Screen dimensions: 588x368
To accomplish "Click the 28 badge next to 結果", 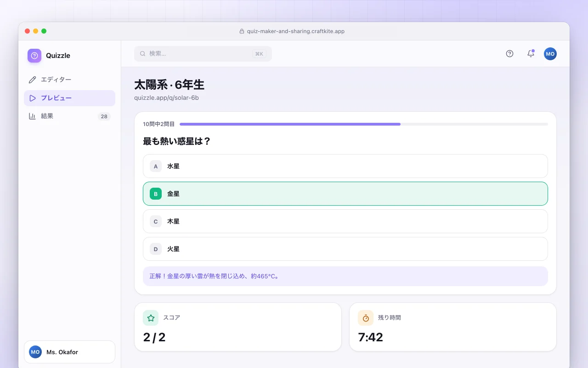I will click(104, 116).
